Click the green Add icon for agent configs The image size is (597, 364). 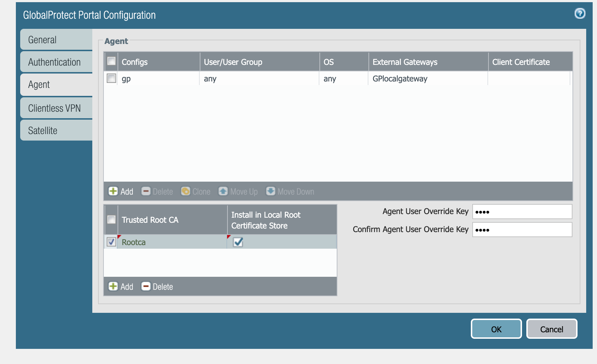click(x=113, y=191)
